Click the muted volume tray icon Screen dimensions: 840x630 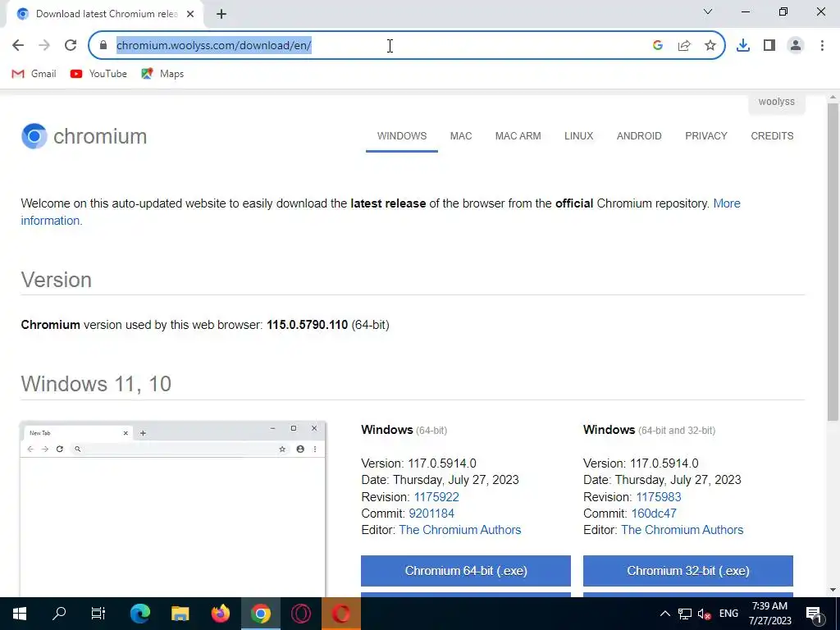[705, 614]
